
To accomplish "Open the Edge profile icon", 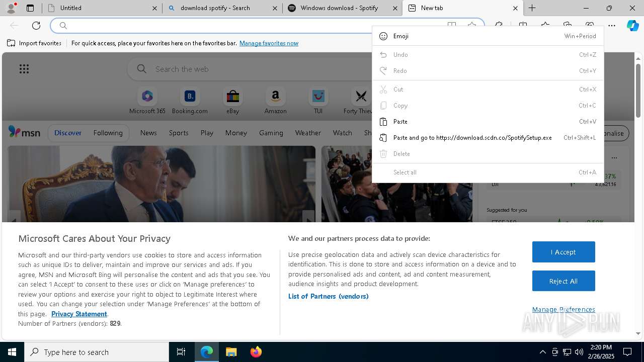I will [12, 8].
